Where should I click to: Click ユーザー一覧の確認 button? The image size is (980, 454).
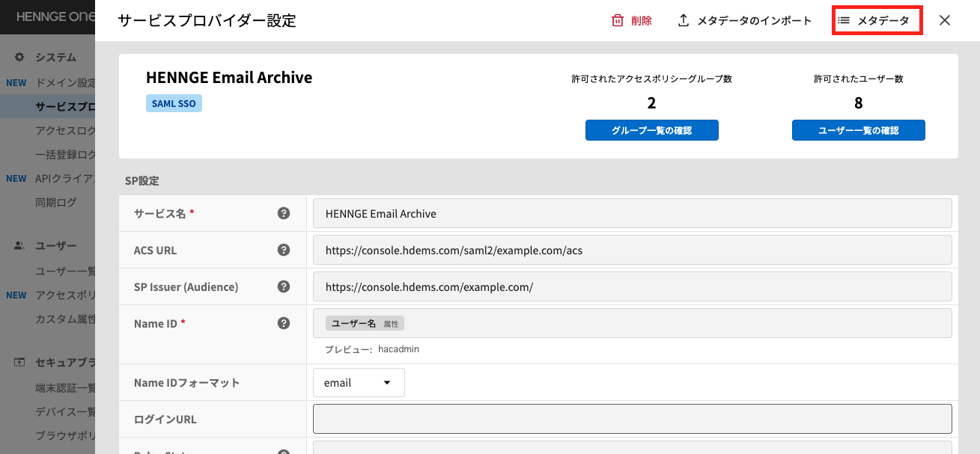point(859,130)
